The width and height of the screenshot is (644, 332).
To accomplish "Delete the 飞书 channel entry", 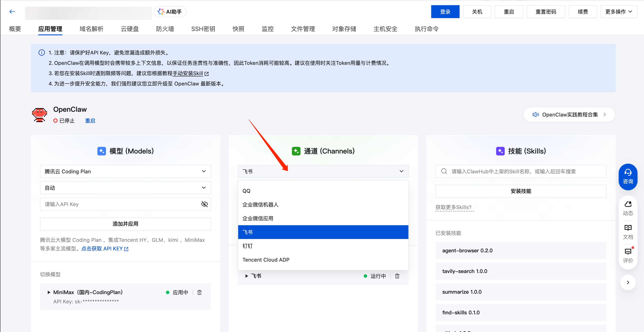I will [x=397, y=276].
